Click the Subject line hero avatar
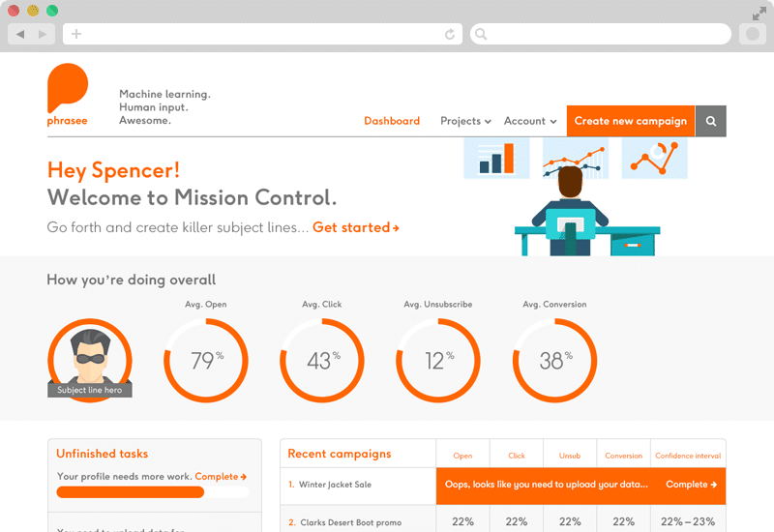 90,360
